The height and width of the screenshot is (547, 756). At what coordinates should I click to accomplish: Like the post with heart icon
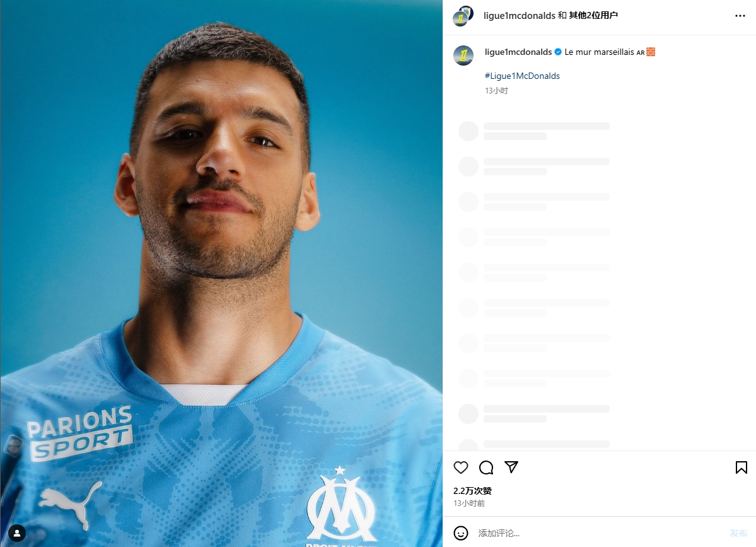pyautogui.click(x=461, y=468)
